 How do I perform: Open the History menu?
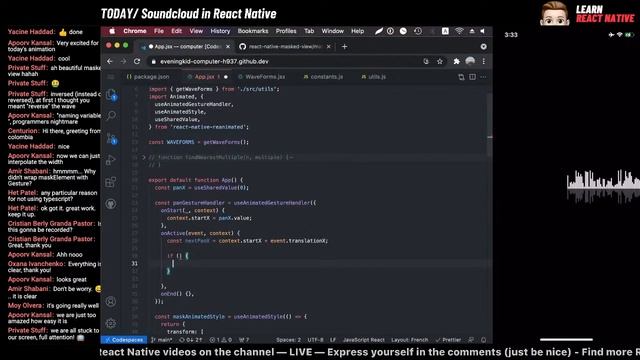pyautogui.click(x=220, y=31)
